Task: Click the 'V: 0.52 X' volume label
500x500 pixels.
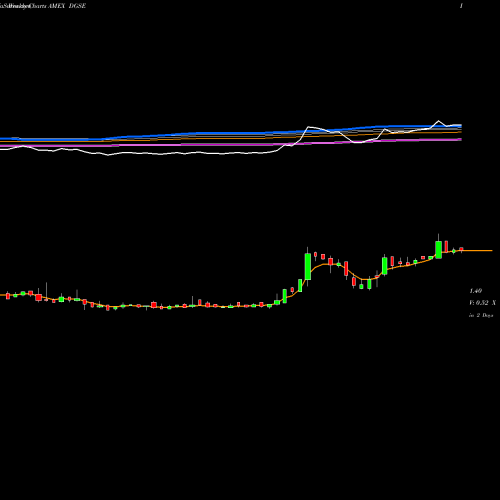Action: coord(482,303)
